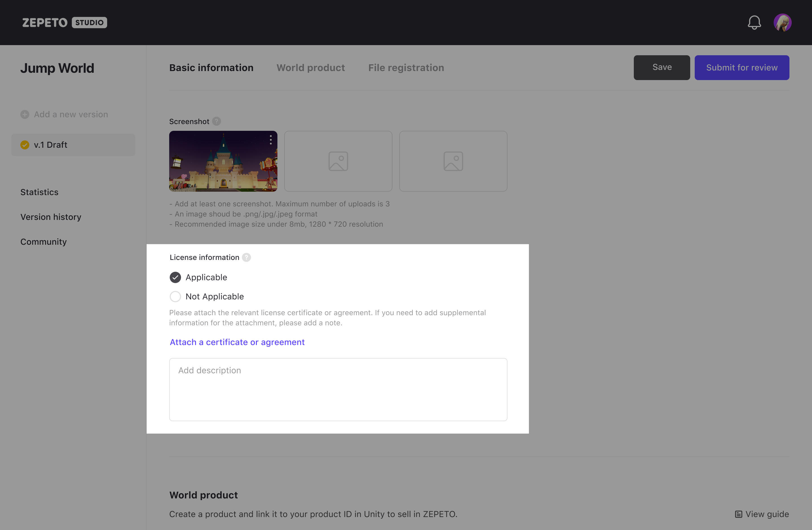The height and width of the screenshot is (530, 812).
Task: Click the Save button
Action: (x=661, y=68)
